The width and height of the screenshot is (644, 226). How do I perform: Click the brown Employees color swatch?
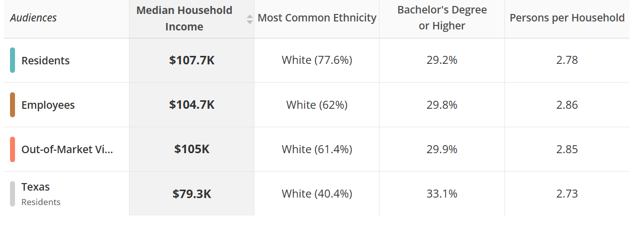[x=12, y=105]
